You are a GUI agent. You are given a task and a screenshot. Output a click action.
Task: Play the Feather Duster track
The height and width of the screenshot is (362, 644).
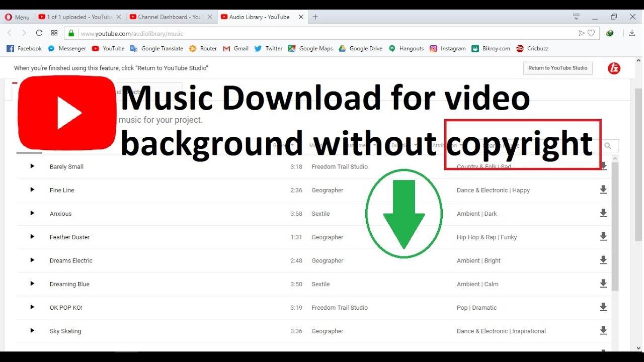point(32,237)
